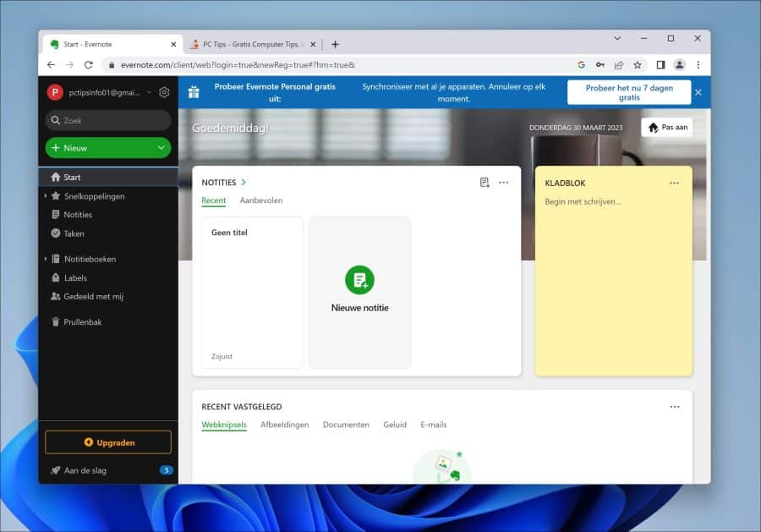
Task: Open Chrome three-dot menu
Action: point(698,64)
